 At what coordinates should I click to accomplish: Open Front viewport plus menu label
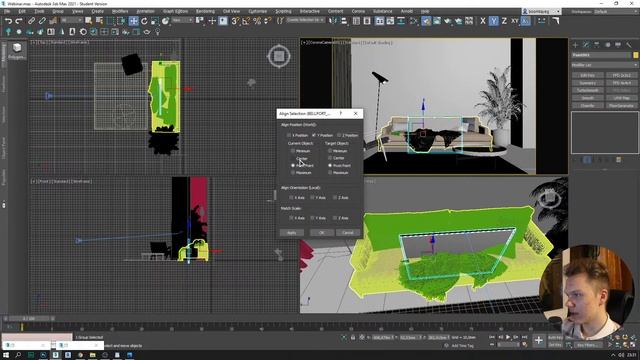(32, 181)
